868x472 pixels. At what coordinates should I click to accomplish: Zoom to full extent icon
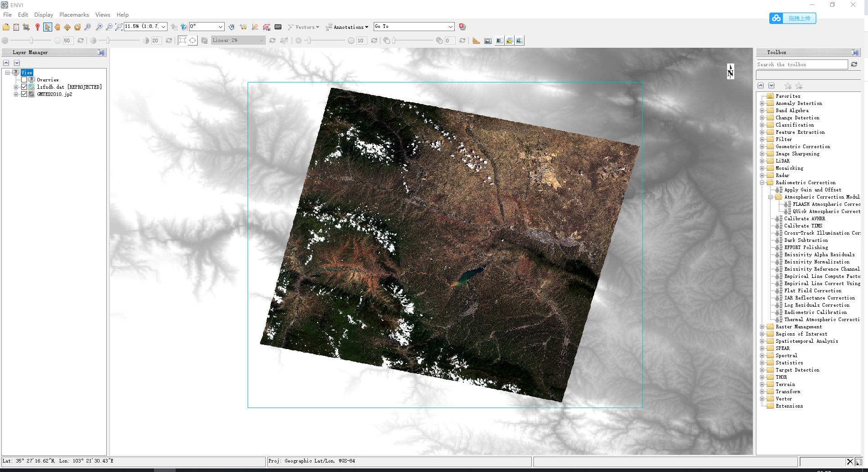[x=119, y=27]
